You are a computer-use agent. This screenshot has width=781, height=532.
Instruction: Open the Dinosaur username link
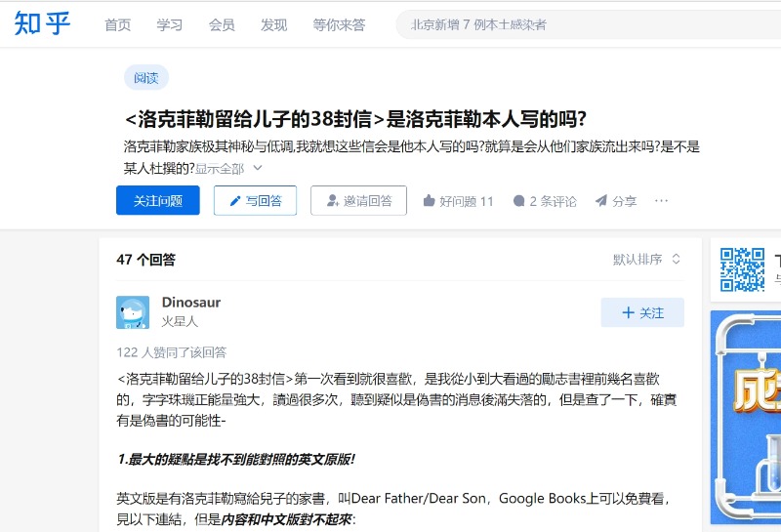(191, 303)
